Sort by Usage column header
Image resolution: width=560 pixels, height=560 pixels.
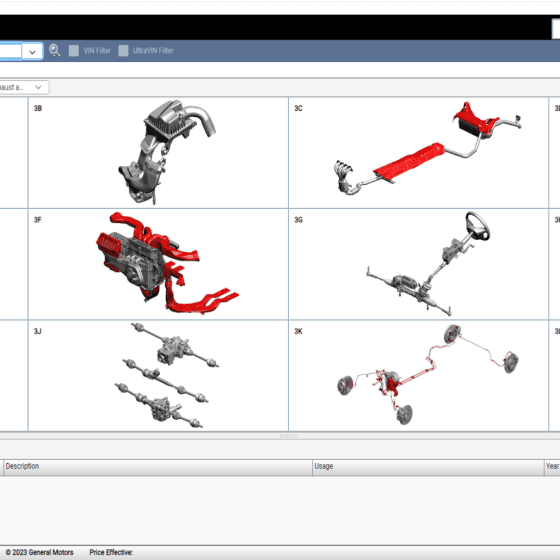pos(428,467)
